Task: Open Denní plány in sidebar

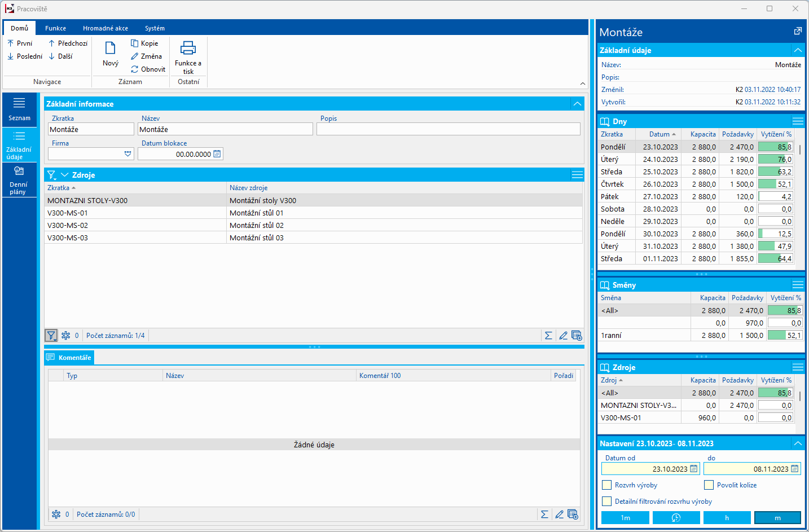Action: tap(18, 180)
